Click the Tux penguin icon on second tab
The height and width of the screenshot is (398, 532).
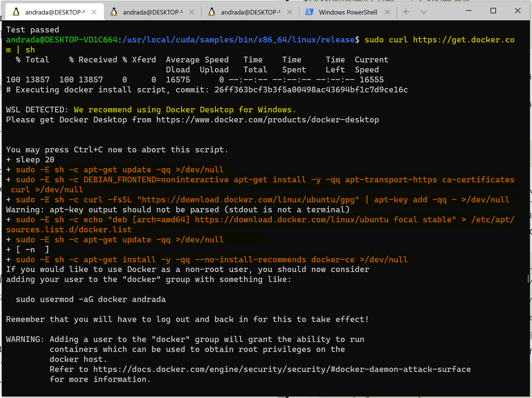[x=114, y=12]
